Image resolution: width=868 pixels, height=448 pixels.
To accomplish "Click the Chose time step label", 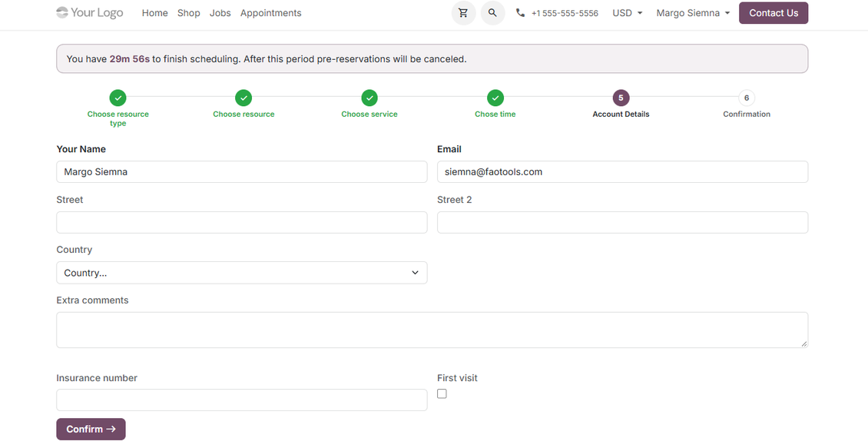I will (495, 114).
